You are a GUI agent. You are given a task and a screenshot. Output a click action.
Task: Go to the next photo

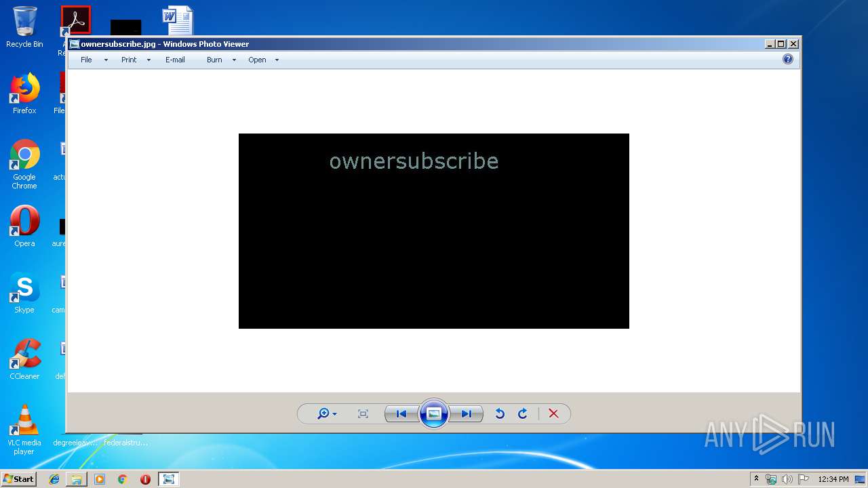point(467,413)
